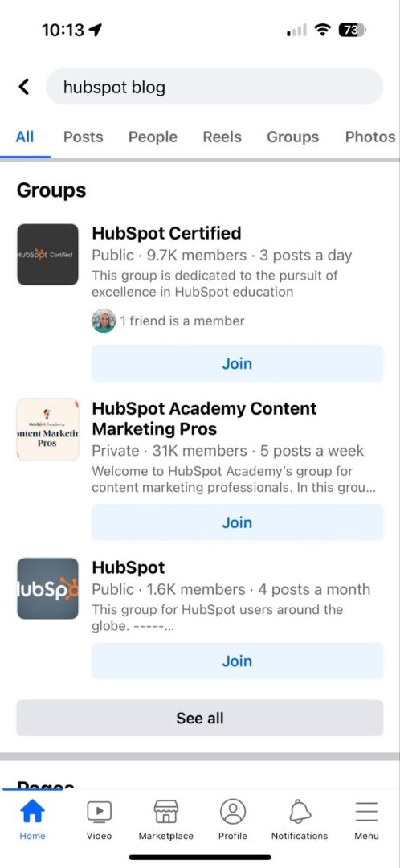Switch to the People filter tab
The height and width of the screenshot is (868, 400).
(x=153, y=137)
